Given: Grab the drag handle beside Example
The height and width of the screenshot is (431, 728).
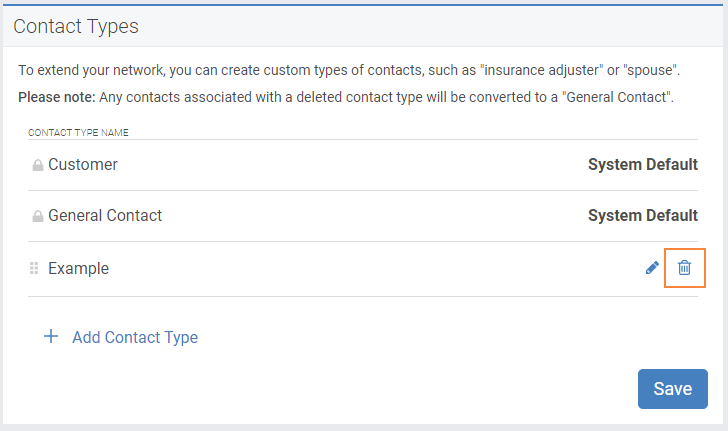Looking at the screenshot, I should pos(34,268).
